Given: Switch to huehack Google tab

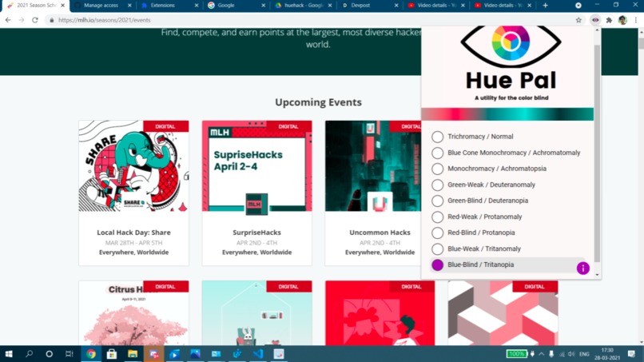Looking at the screenshot, I should (304, 6).
